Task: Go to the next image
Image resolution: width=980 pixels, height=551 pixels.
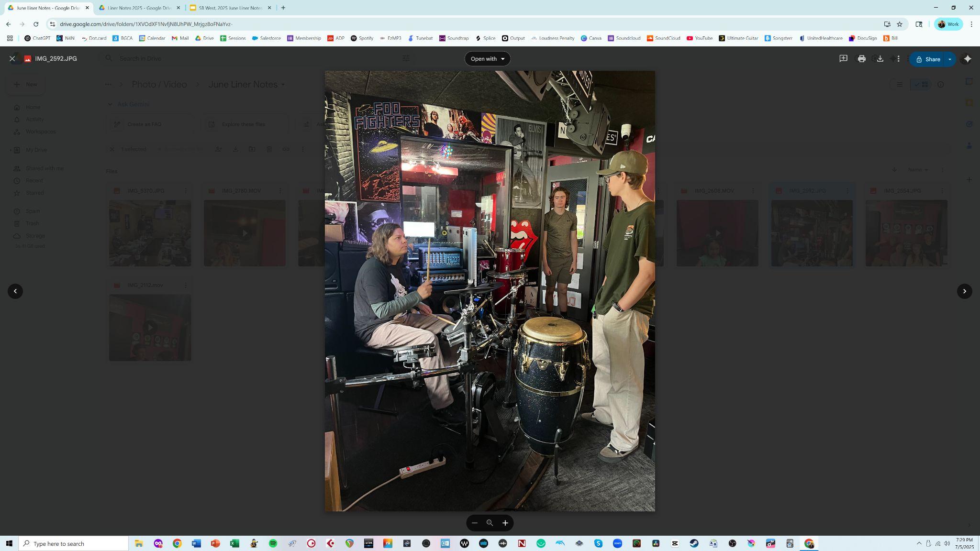Action: pyautogui.click(x=964, y=291)
